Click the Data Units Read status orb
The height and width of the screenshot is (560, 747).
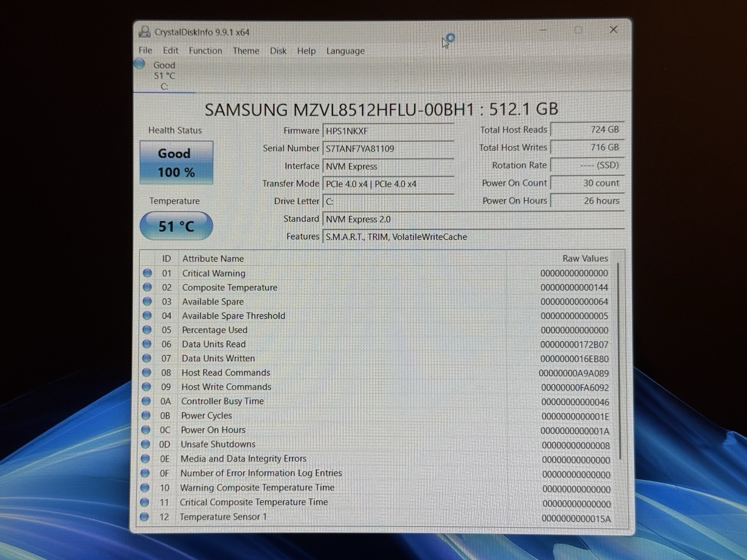coord(147,344)
